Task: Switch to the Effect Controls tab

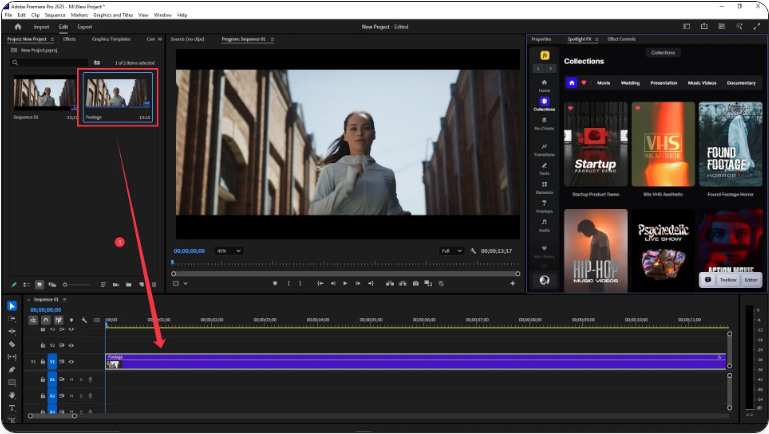Action: [x=621, y=39]
